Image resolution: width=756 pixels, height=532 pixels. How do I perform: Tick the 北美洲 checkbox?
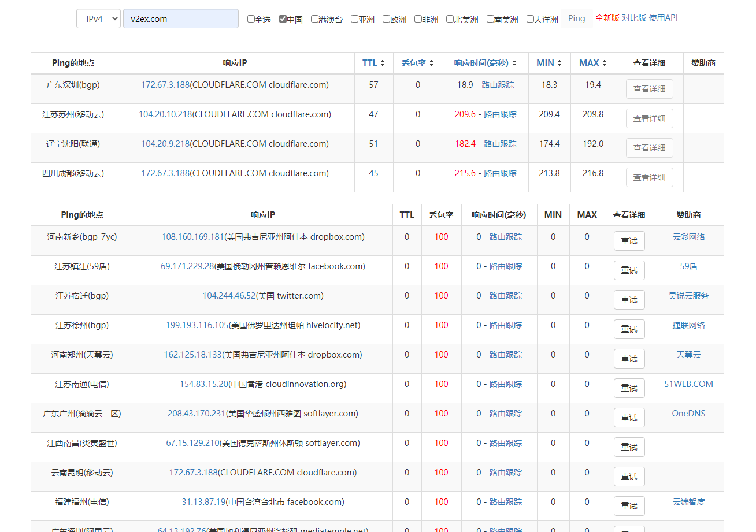[x=450, y=19]
